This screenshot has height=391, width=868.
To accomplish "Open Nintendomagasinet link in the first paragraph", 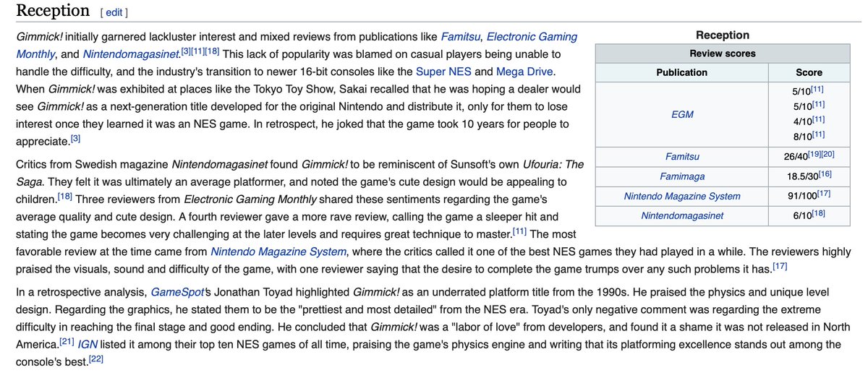I will click(x=130, y=54).
